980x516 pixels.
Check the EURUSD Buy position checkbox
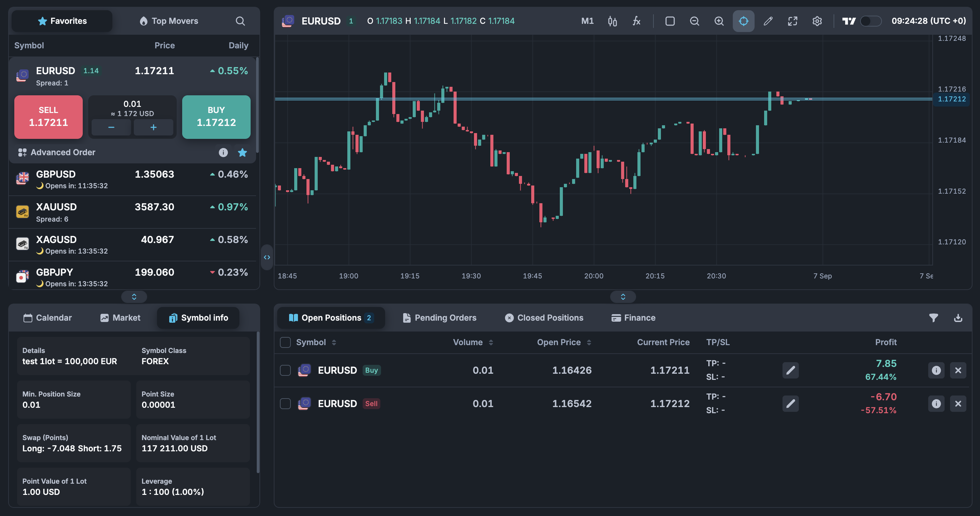(x=285, y=370)
